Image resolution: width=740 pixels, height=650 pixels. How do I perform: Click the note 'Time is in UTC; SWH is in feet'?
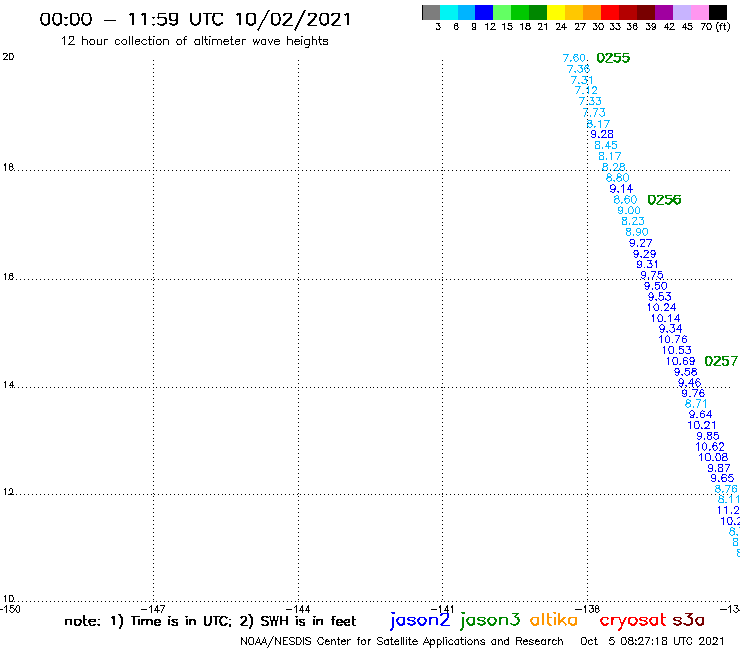click(210, 621)
